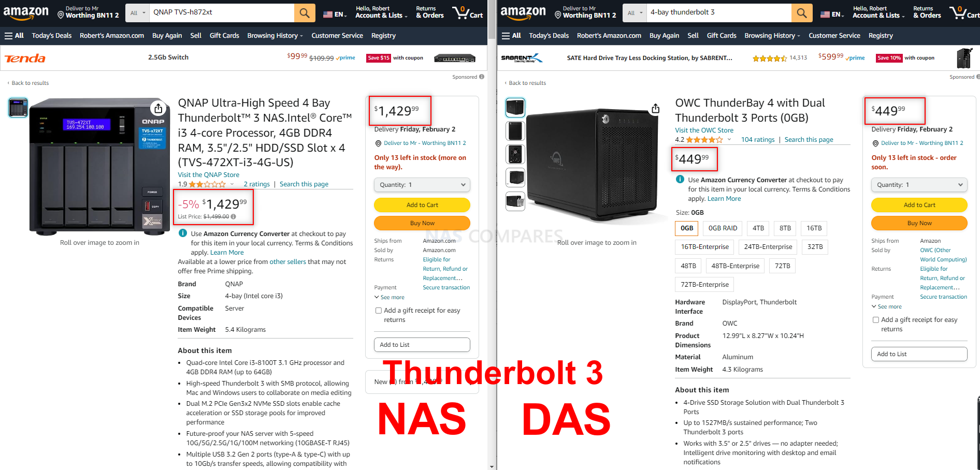
Task: Select the 0GB RAID size option
Action: 723,228
